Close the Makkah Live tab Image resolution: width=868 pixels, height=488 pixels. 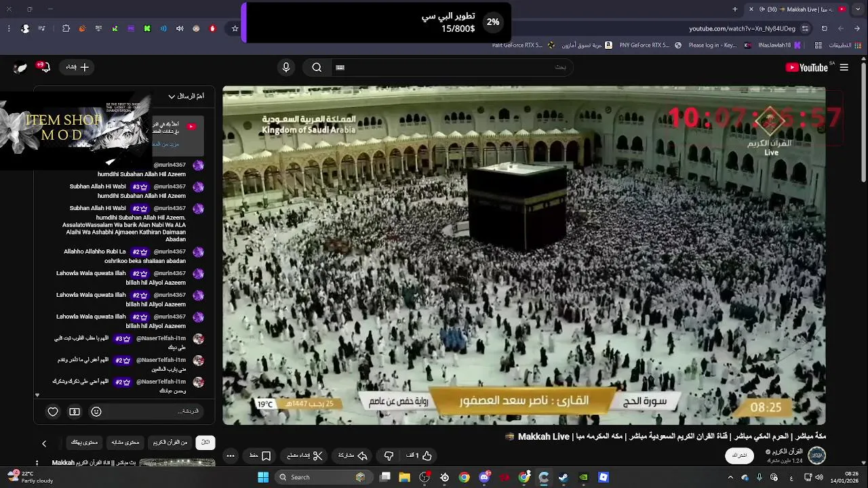751,9
